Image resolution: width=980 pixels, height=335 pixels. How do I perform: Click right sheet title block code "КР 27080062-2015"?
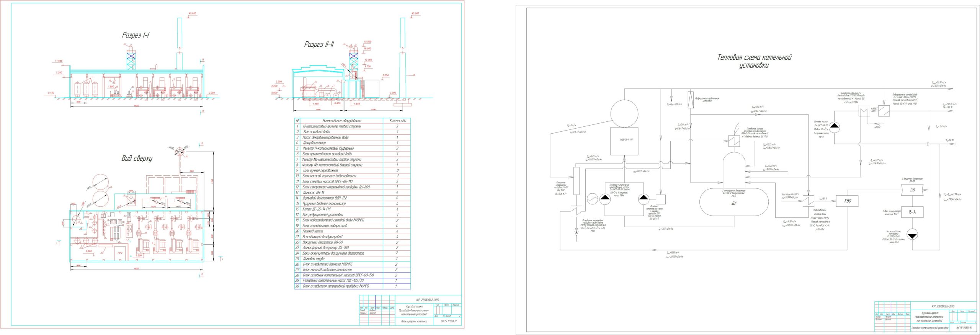(942, 306)
